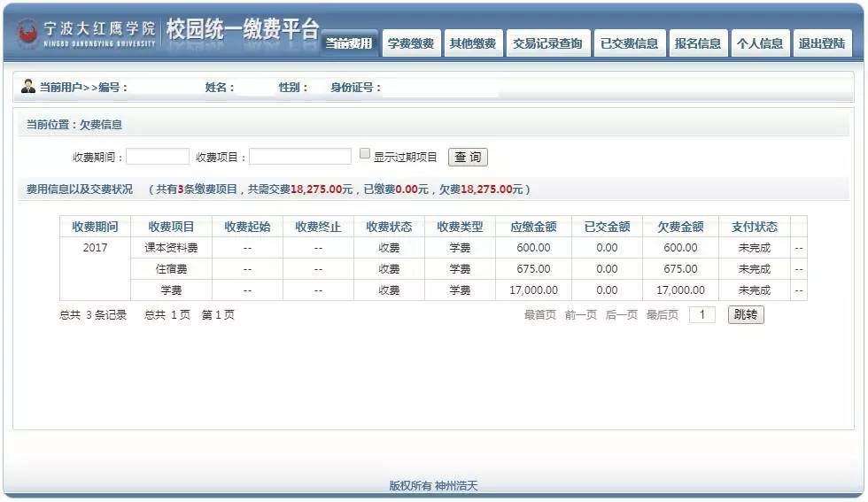Click the 收费状态 column header
This screenshot has height=502, width=868.
tap(389, 227)
